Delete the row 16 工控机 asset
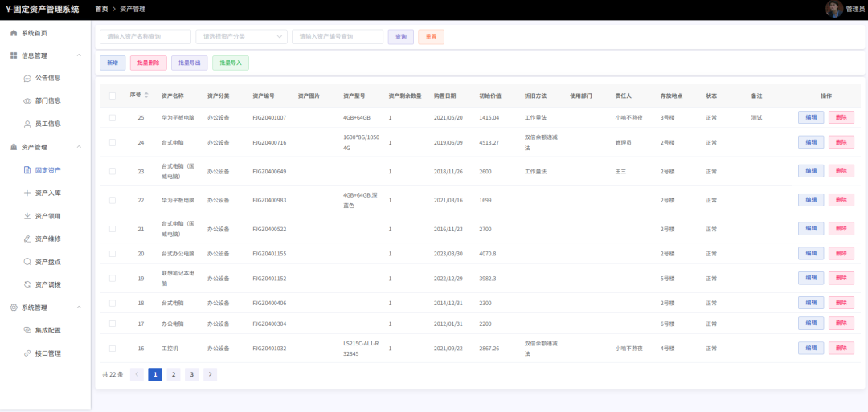 coord(841,349)
